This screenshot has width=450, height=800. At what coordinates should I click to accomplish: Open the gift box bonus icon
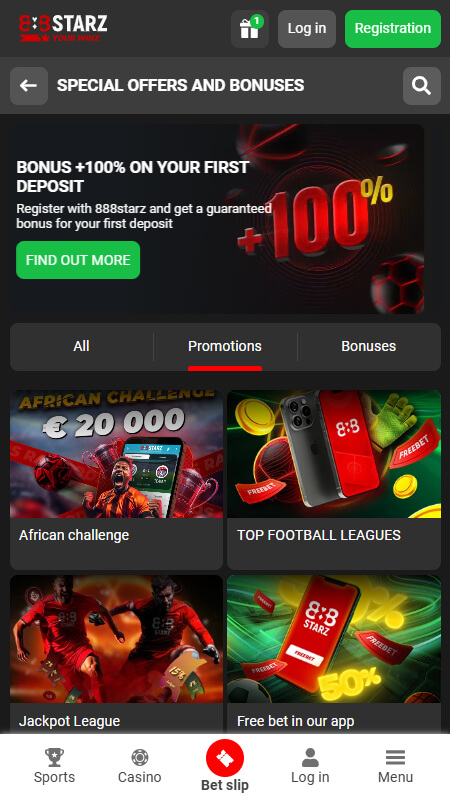coord(249,29)
